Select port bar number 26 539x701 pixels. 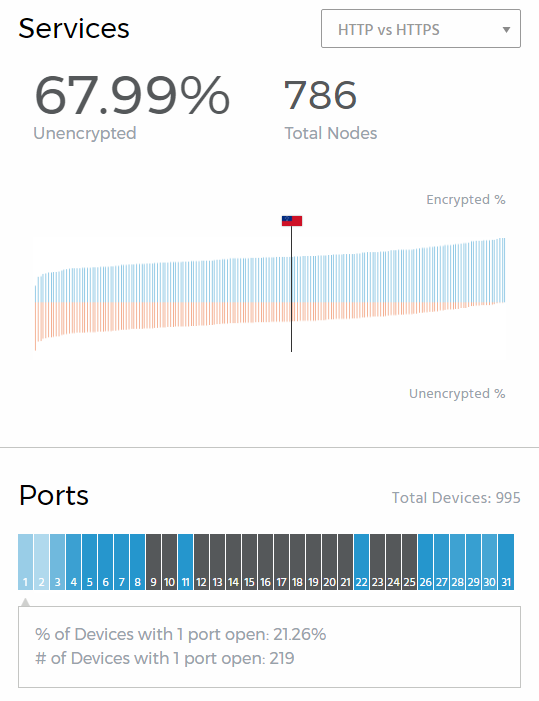[425, 562]
